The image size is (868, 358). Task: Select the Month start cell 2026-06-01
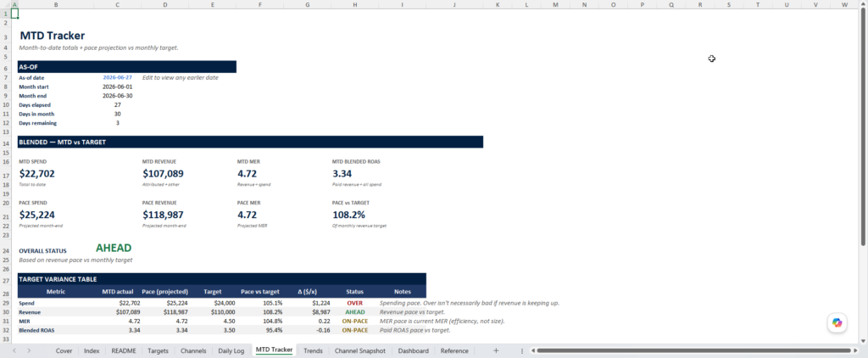click(x=117, y=87)
